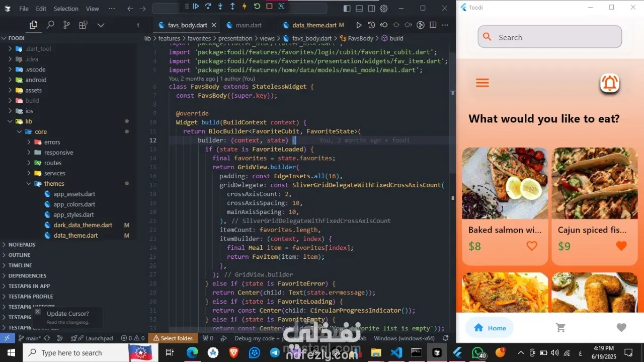The height and width of the screenshot is (362, 644).
Task: Show more activity bar views chevron
Action: point(101,25)
